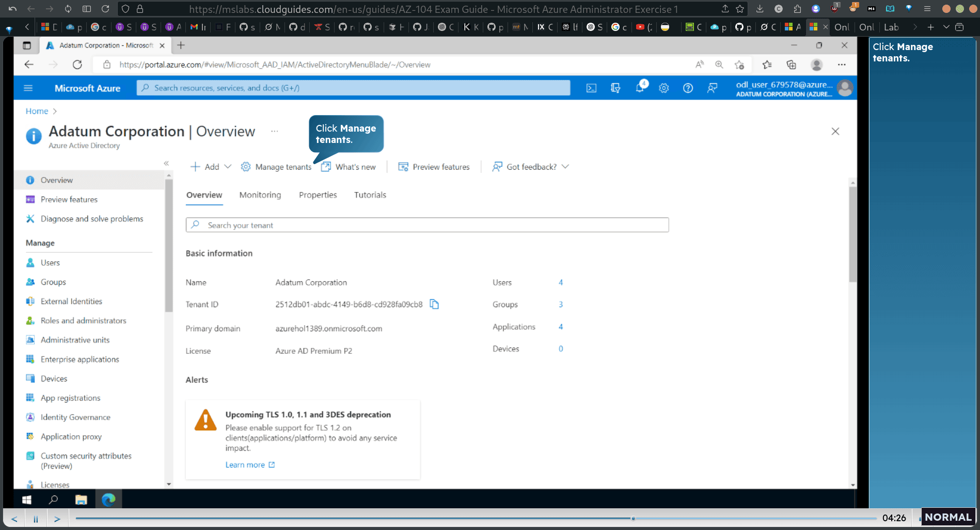Click Preview features in the toolbar
The width and height of the screenshot is (980, 530).
(434, 167)
